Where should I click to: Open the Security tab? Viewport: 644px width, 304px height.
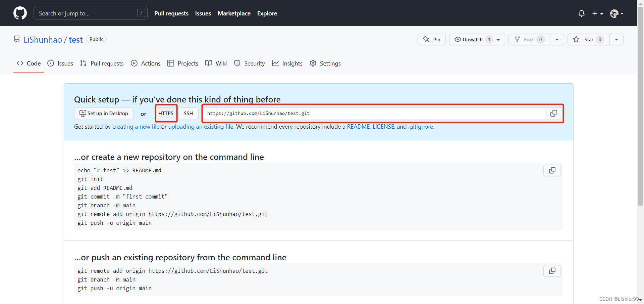coord(250,63)
